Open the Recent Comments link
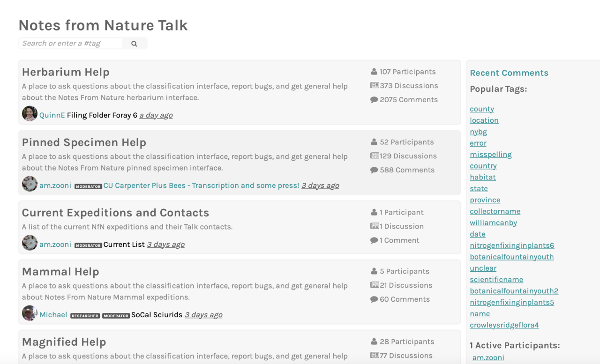The height and width of the screenshot is (364, 600). click(509, 73)
